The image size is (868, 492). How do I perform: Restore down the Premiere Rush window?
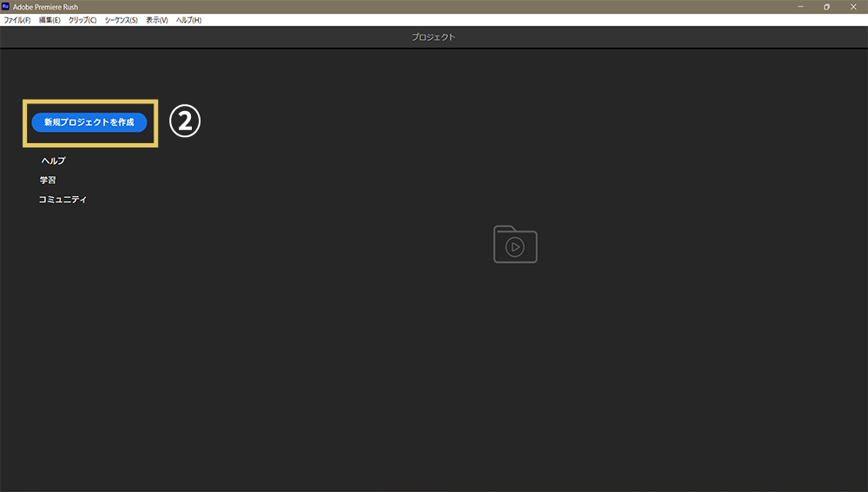point(826,7)
